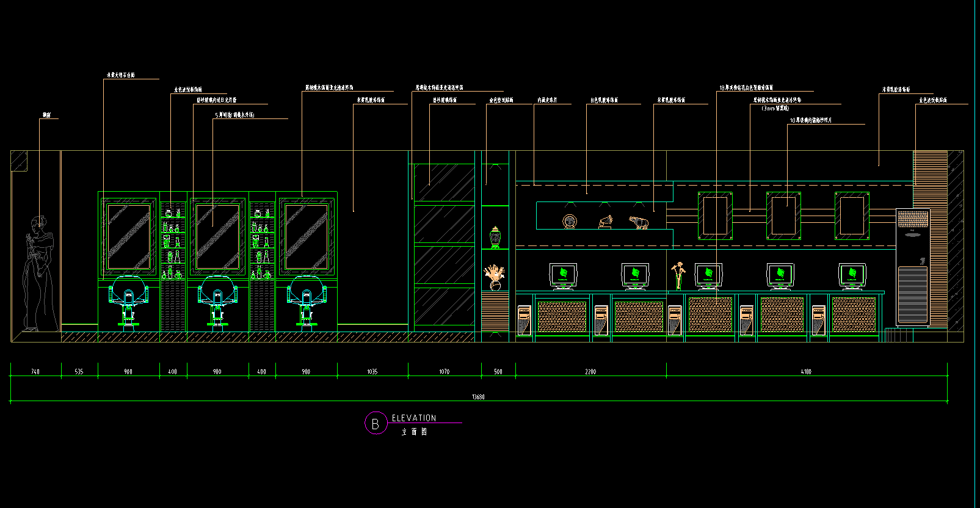Select the bull sculpture in the niche
The height and width of the screenshot is (508, 980).
click(639, 222)
